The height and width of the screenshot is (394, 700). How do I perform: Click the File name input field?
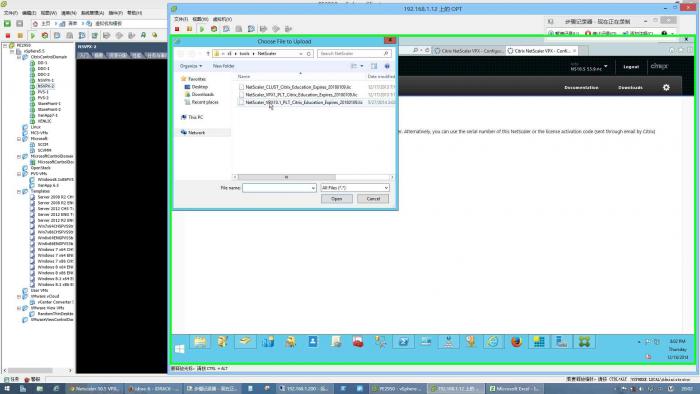pos(279,188)
